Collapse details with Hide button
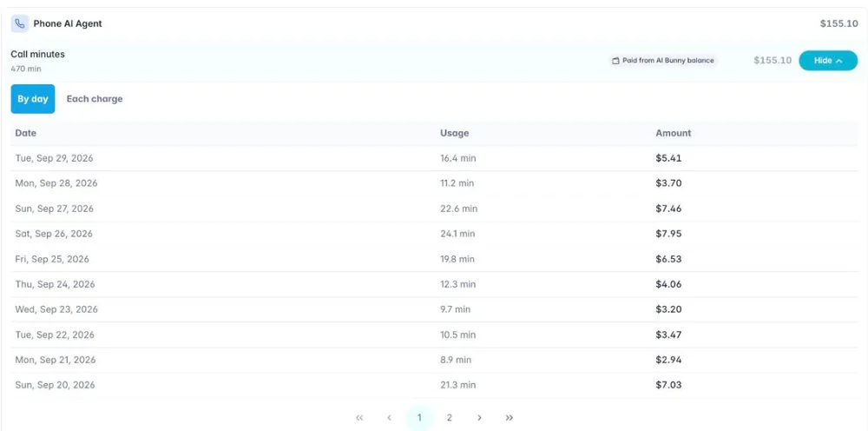Viewport: 868px width, 431px height. click(x=828, y=60)
